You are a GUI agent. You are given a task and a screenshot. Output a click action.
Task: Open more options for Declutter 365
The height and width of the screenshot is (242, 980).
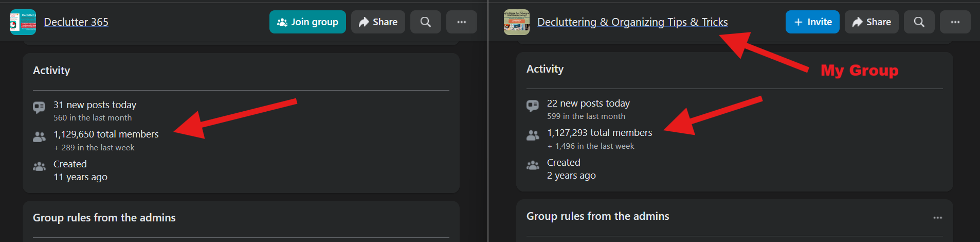462,22
